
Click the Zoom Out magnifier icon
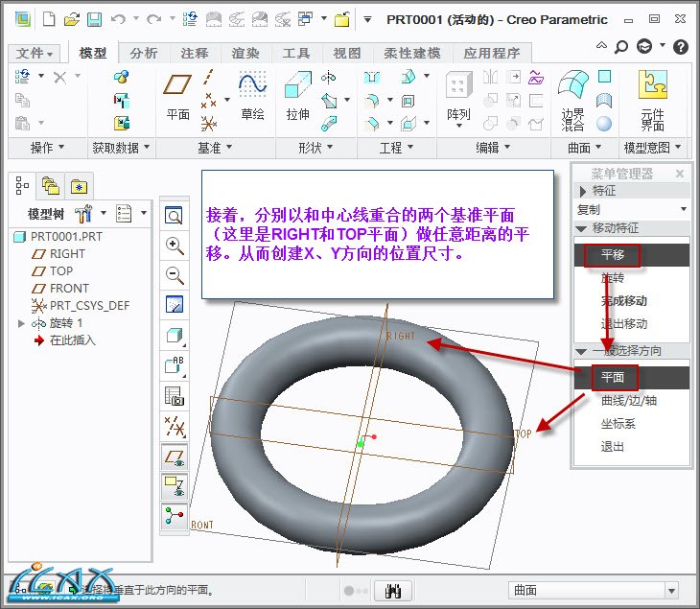pyautogui.click(x=175, y=275)
